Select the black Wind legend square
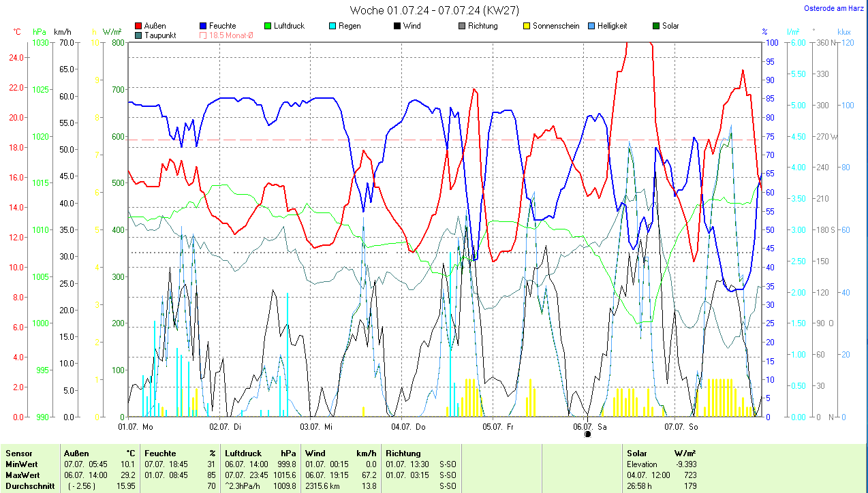868x493 pixels. click(397, 26)
